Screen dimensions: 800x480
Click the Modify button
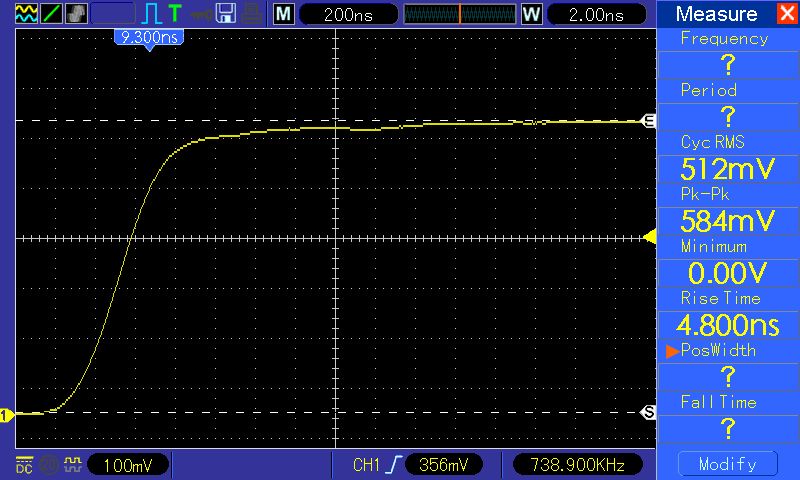pyautogui.click(x=728, y=464)
